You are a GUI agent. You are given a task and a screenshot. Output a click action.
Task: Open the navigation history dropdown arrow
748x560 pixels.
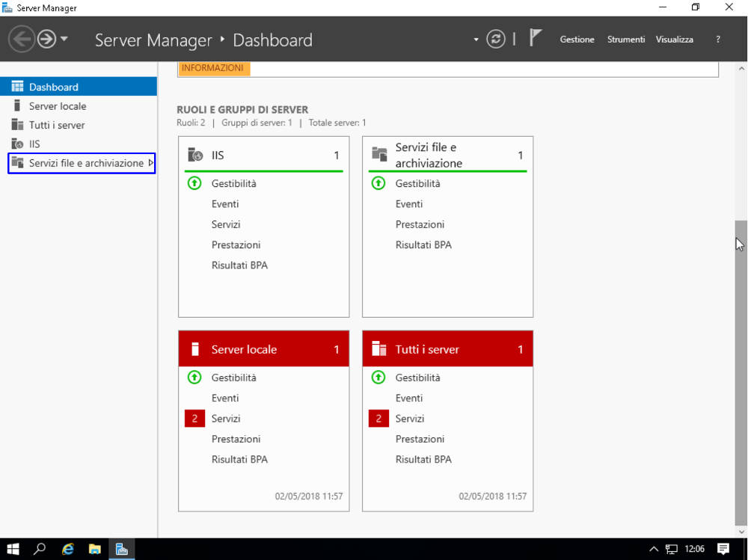coord(64,39)
